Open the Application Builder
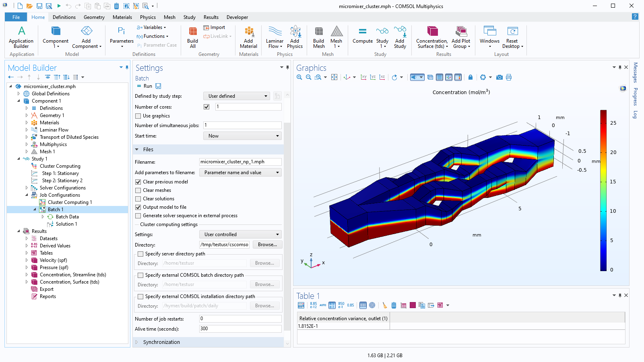This screenshot has width=644, height=362. [21, 37]
